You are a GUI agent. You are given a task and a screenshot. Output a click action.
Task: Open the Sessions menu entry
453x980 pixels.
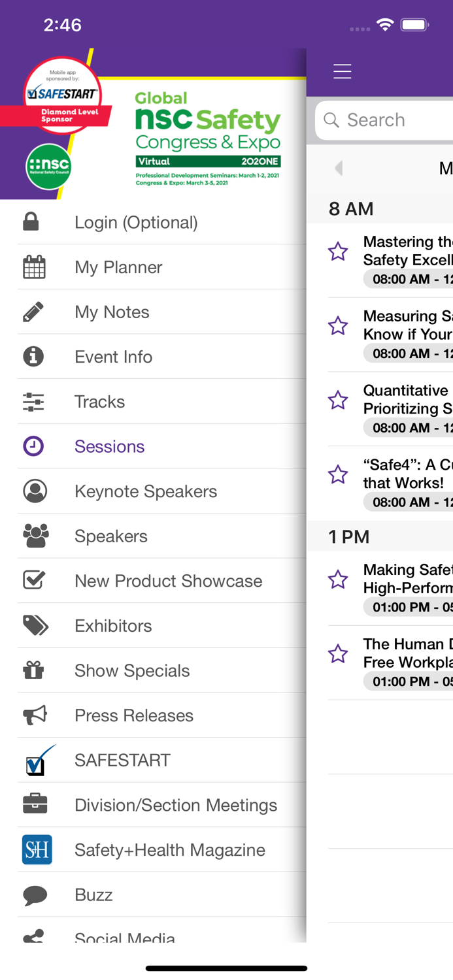pyautogui.click(x=110, y=446)
